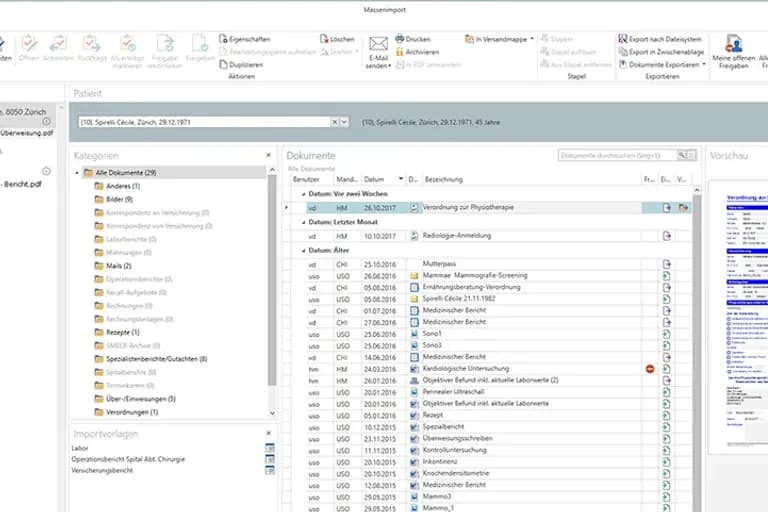Open Meine offenen Freigaben

pyautogui.click(x=733, y=51)
